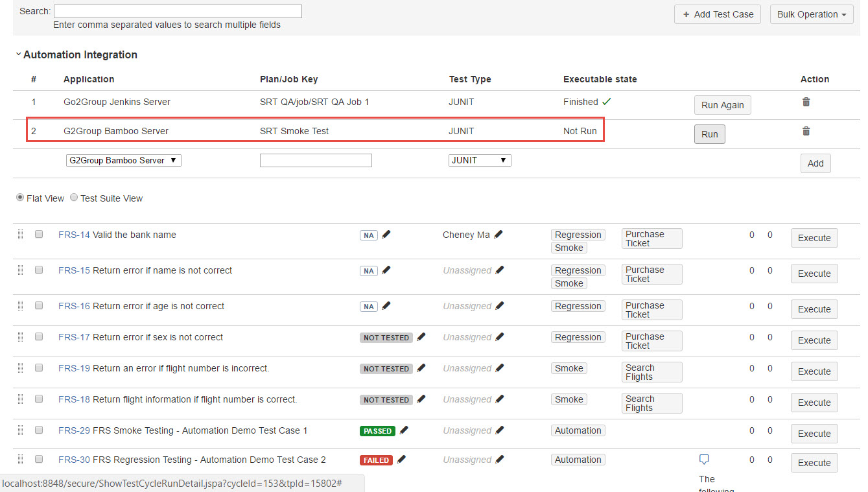Open the FRS-14 issue link
Viewport: 868px width, 492px height.
coord(74,235)
